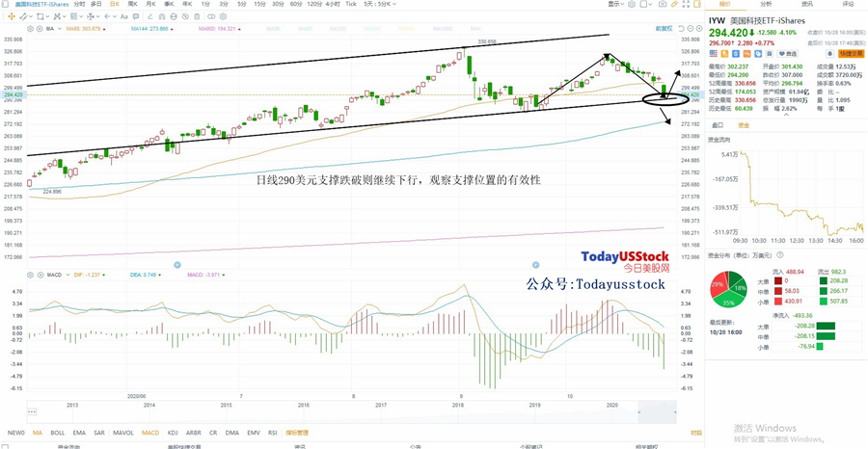Toggle the KDJ indicator

pos(173,433)
